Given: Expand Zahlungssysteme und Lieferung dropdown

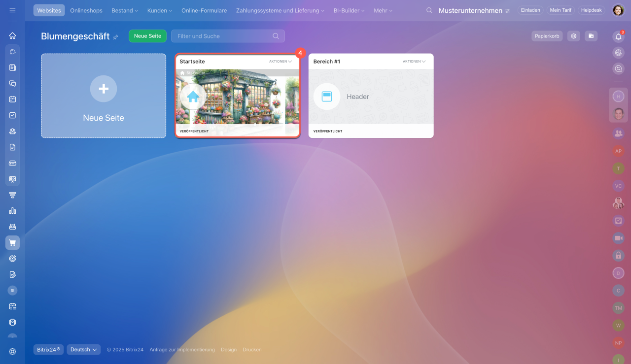Looking at the screenshot, I should pyautogui.click(x=280, y=10).
